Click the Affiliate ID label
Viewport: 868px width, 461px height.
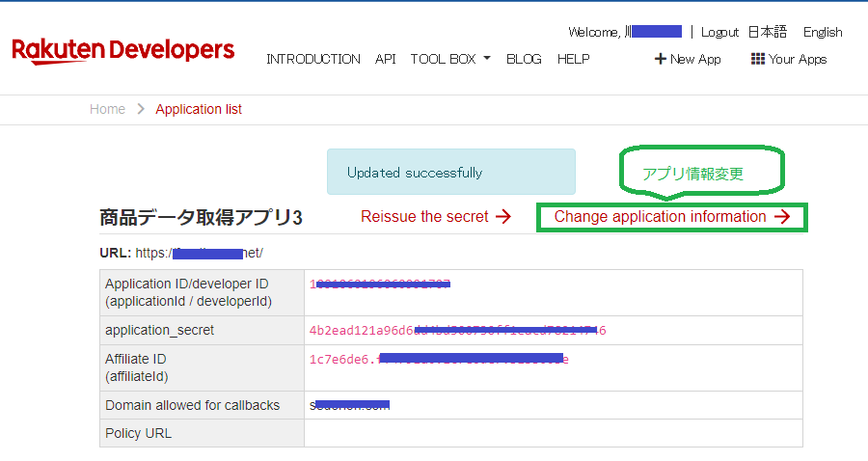[136, 367]
